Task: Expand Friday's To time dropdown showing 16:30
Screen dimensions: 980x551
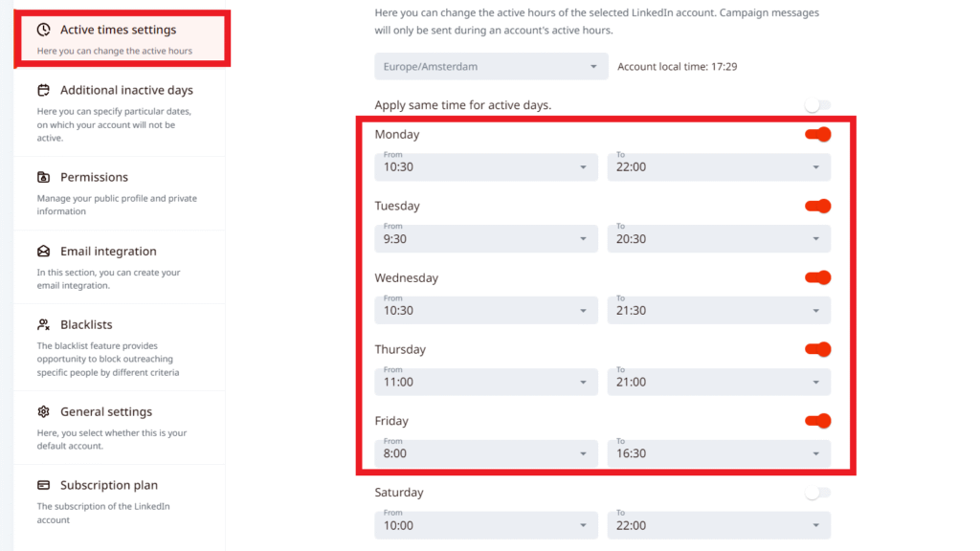Action: pyautogui.click(x=719, y=454)
